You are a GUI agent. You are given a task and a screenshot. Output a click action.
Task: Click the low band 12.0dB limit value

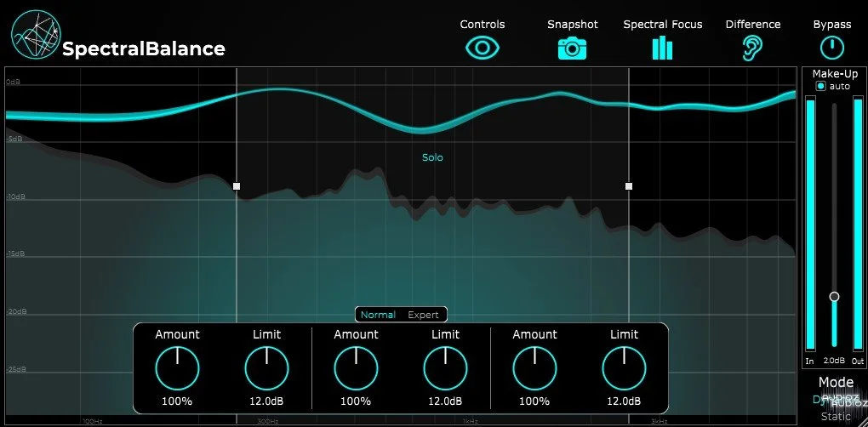click(x=267, y=401)
